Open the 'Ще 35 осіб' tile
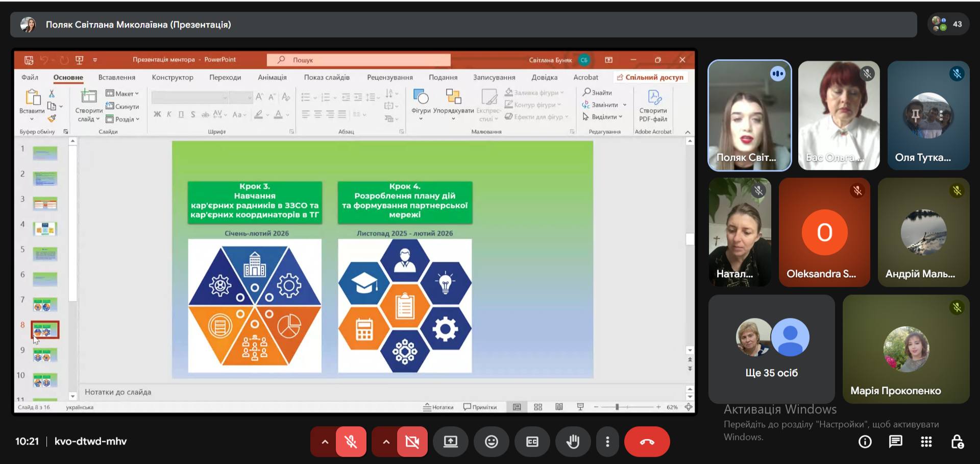 click(771, 349)
